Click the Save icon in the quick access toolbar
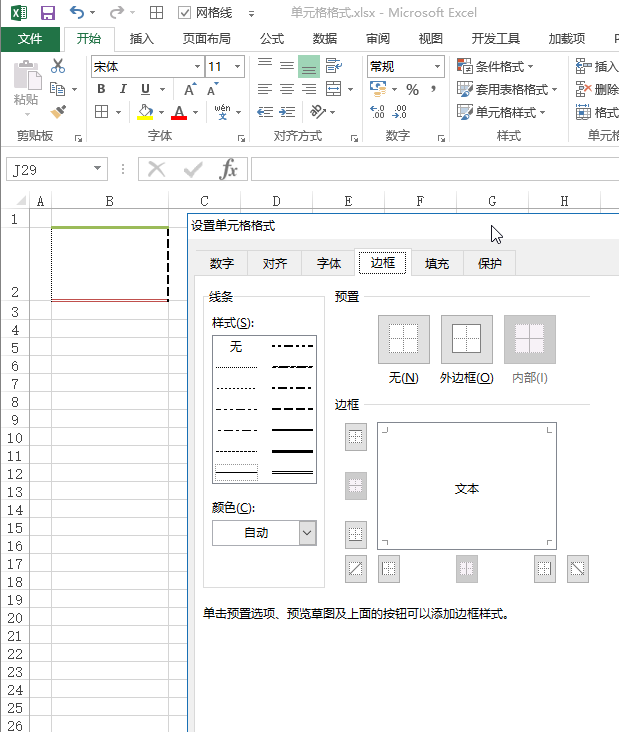This screenshot has width=619, height=732. [x=47, y=13]
